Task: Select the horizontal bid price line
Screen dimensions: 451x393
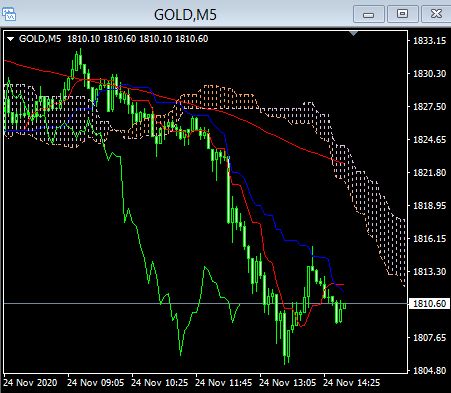Action: 206,303
